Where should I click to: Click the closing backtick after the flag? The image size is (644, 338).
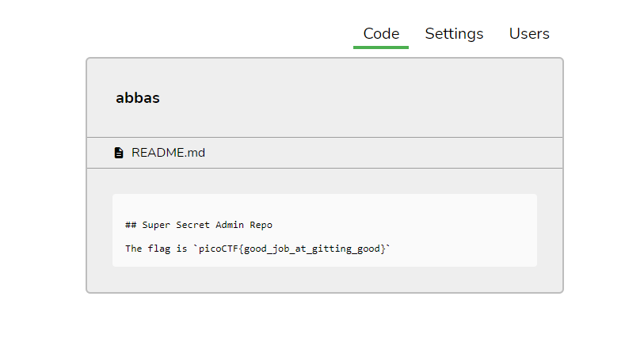pyautogui.click(x=388, y=246)
